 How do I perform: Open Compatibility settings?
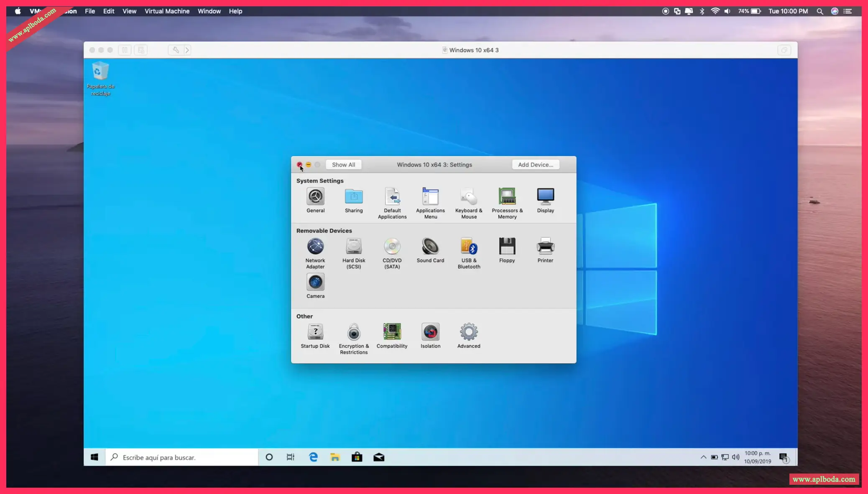click(x=392, y=336)
